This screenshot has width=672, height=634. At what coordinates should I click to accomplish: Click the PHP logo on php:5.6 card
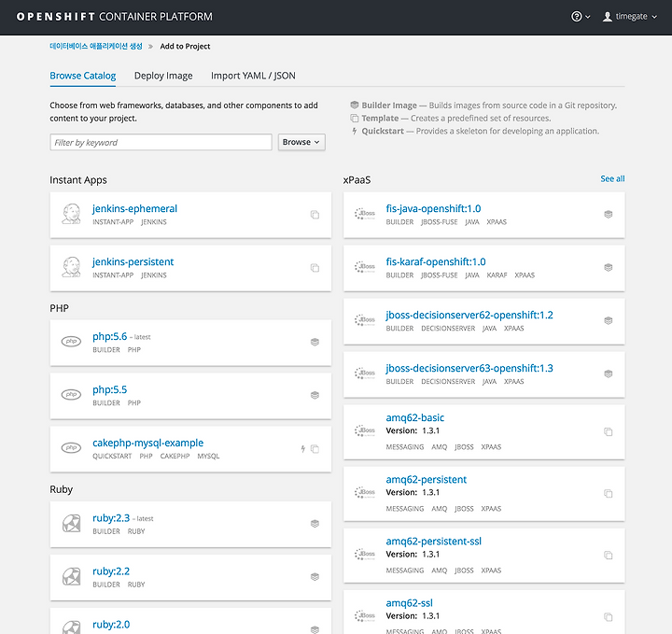tap(71, 341)
